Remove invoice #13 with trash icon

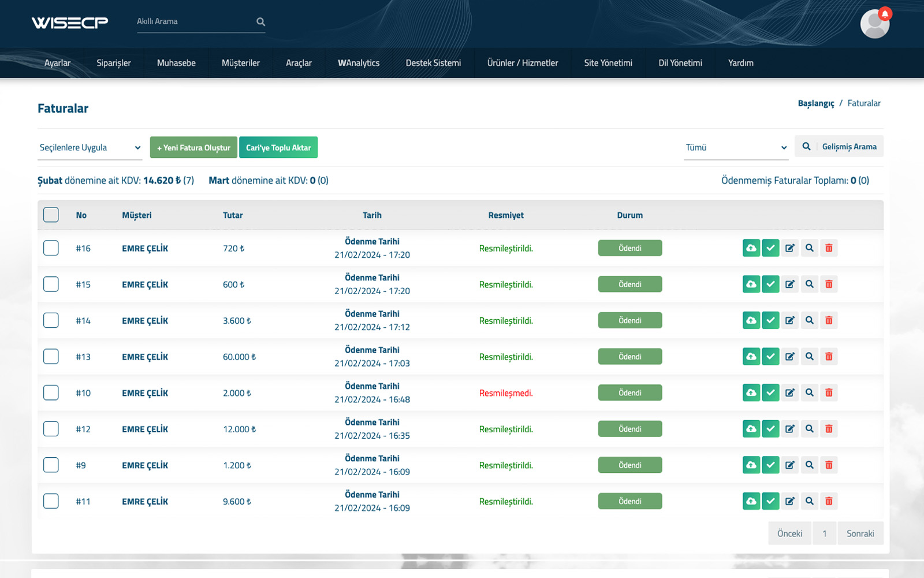829,357
